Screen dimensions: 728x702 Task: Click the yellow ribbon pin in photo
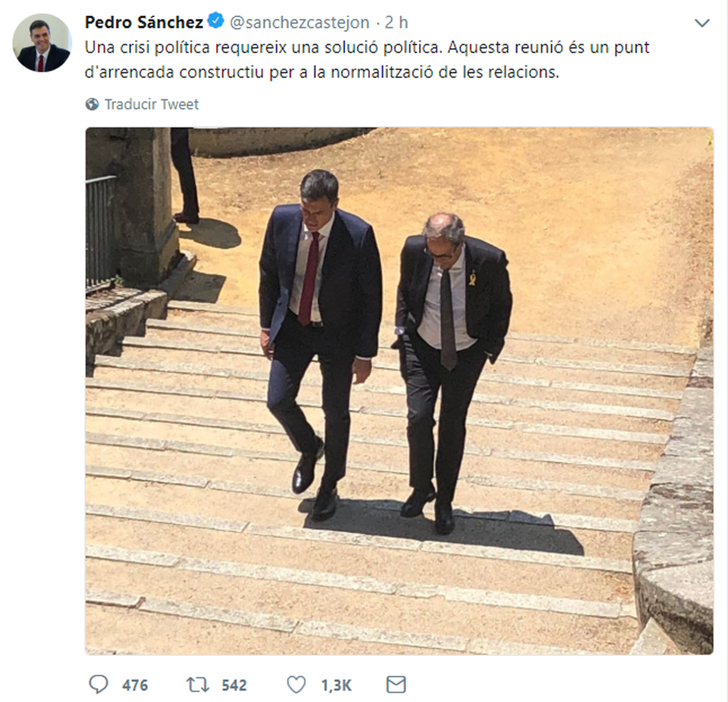pyautogui.click(x=472, y=277)
